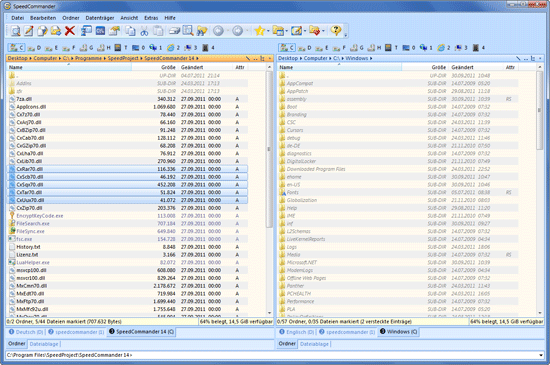The height and width of the screenshot is (365, 550).
Task: Expand arrow after SpeedProject in left path
Action: pyautogui.click(x=142, y=58)
